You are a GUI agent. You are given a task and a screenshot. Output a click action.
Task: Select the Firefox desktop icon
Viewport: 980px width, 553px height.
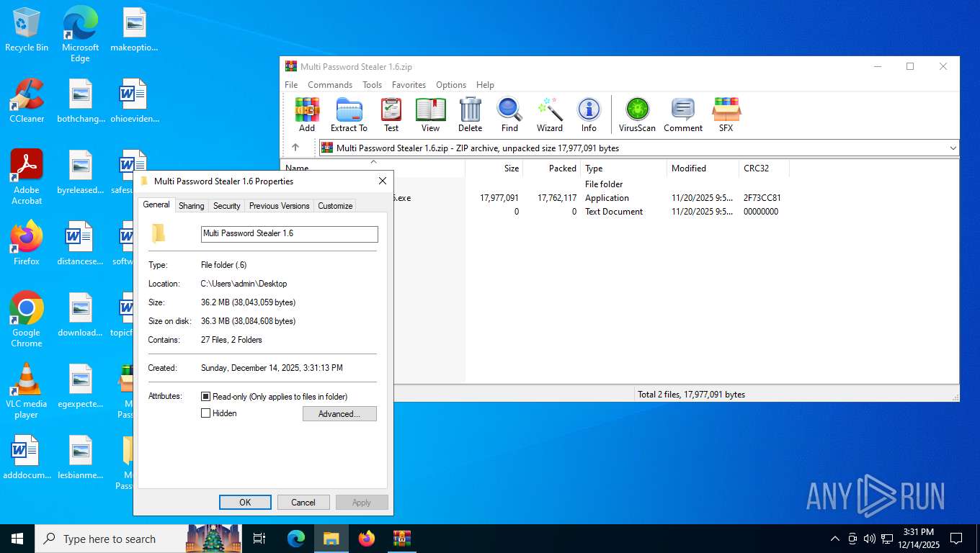tap(27, 243)
